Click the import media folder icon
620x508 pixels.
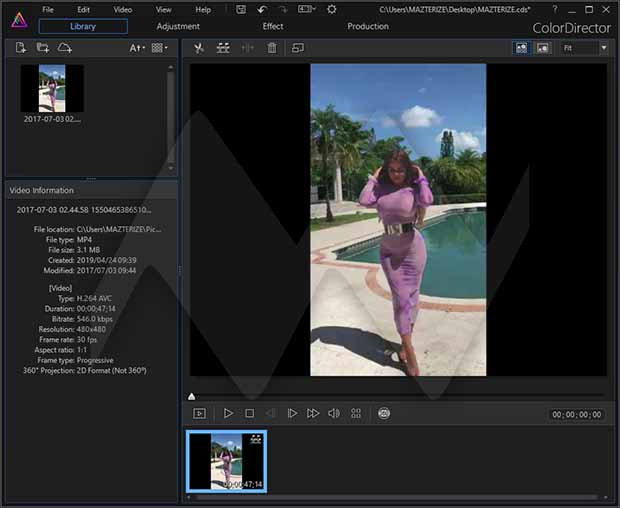43,48
